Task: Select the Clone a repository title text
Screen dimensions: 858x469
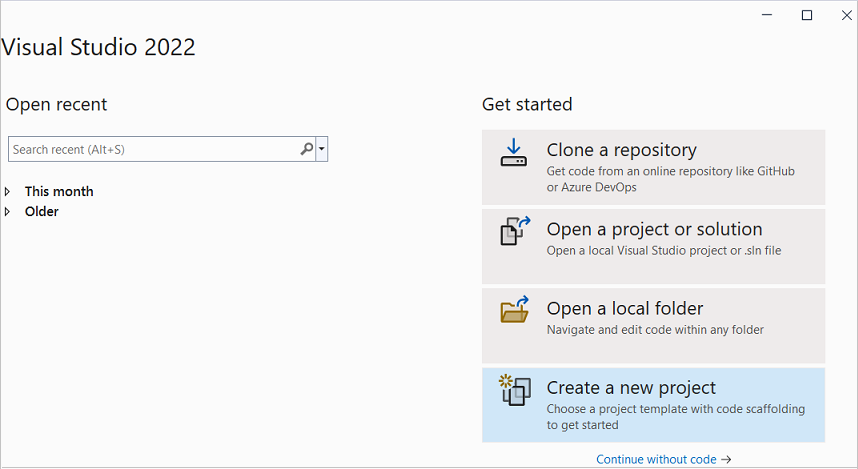Action: coord(621,150)
